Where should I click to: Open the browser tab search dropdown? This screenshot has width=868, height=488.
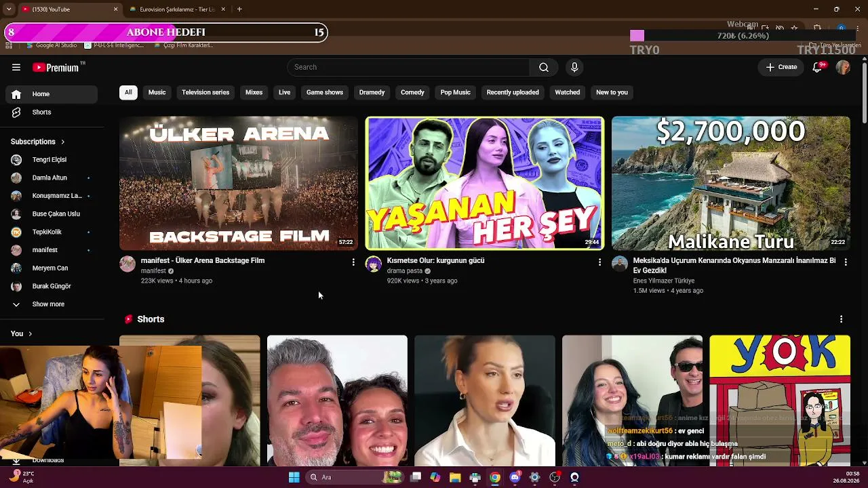[9, 9]
